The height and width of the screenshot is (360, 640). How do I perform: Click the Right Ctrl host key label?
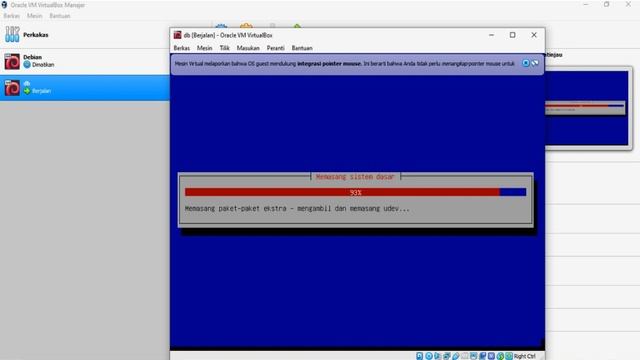point(524,356)
